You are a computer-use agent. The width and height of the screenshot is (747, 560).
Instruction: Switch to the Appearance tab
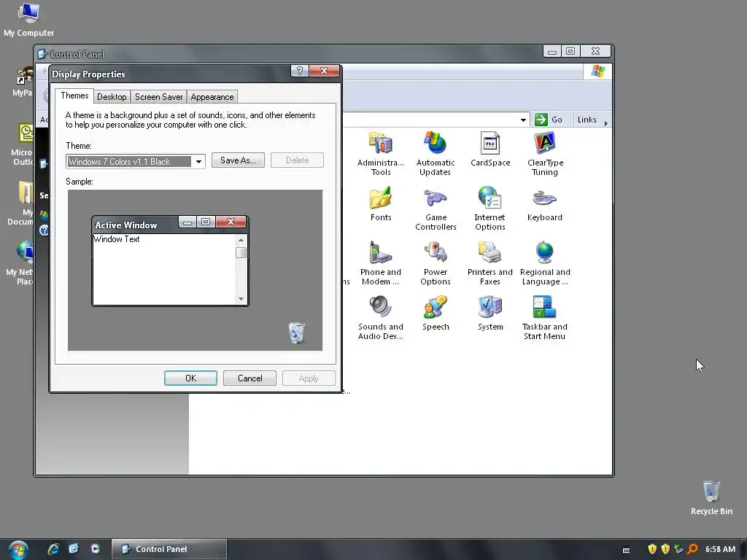(212, 97)
